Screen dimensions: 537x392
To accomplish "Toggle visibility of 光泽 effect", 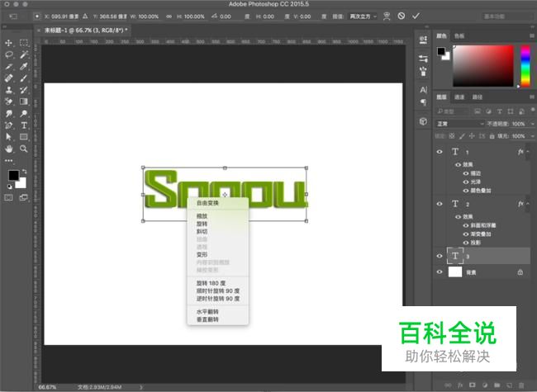I will tap(466, 182).
